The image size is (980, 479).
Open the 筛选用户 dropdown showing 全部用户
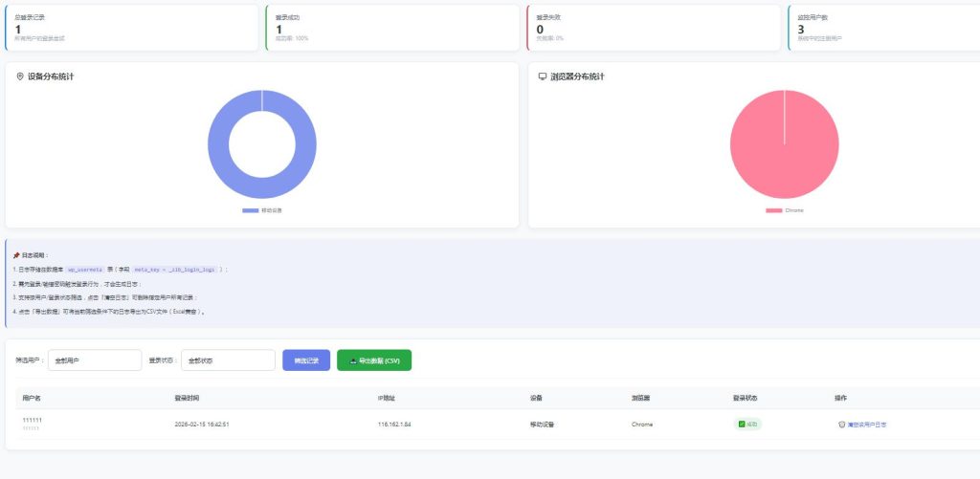[x=95, y=360]
